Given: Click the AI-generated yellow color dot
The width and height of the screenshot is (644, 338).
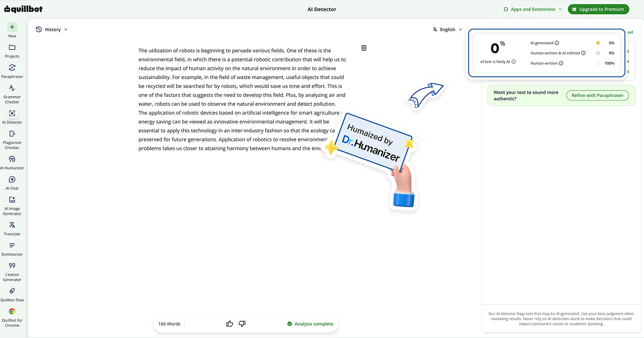Looking at the screenshot, I should click(598, 43).
